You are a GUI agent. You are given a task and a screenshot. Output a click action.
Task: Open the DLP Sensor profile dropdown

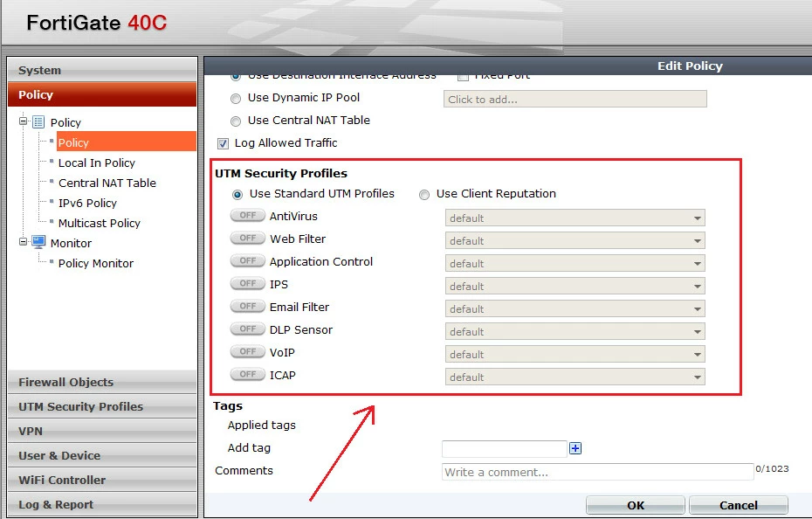tap(575, 332)
